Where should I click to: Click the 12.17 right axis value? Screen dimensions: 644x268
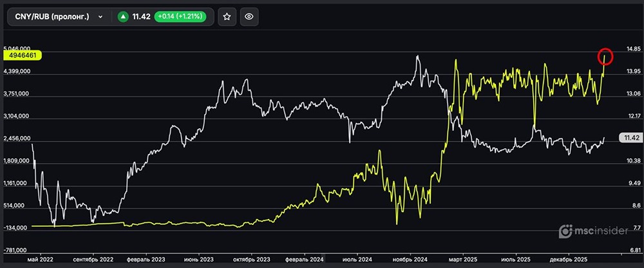[x=633, y=117]
